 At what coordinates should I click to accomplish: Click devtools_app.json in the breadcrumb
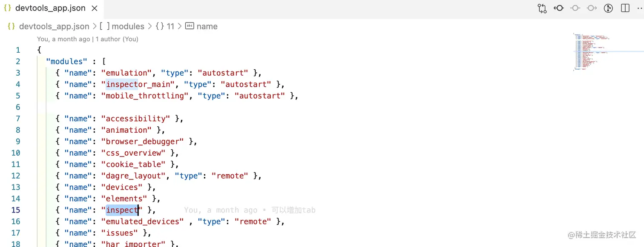[54, 26]
